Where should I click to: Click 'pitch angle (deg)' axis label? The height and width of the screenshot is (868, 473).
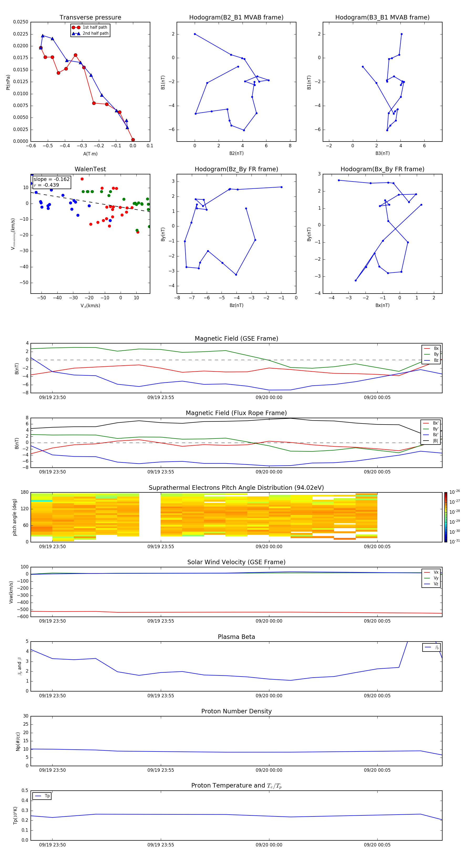click(x=14, y=517)
